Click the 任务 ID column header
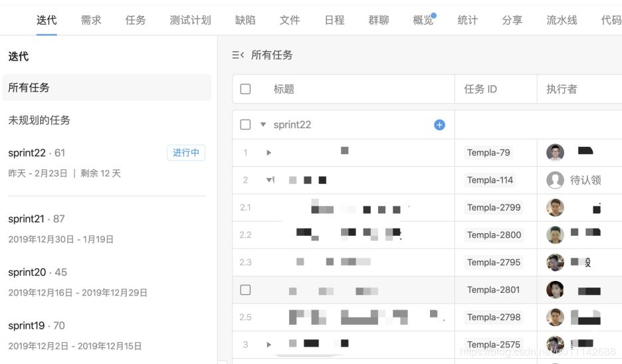This screenshot has width=622, height=364. point(480,89)
